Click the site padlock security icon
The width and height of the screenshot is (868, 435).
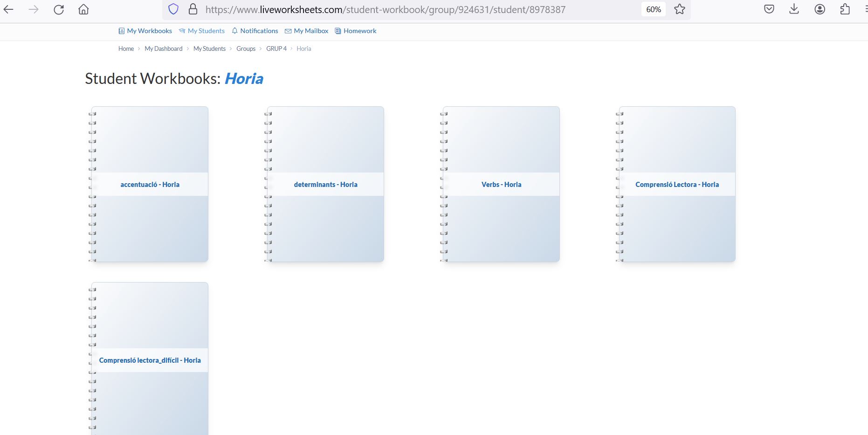pos(193,9)
